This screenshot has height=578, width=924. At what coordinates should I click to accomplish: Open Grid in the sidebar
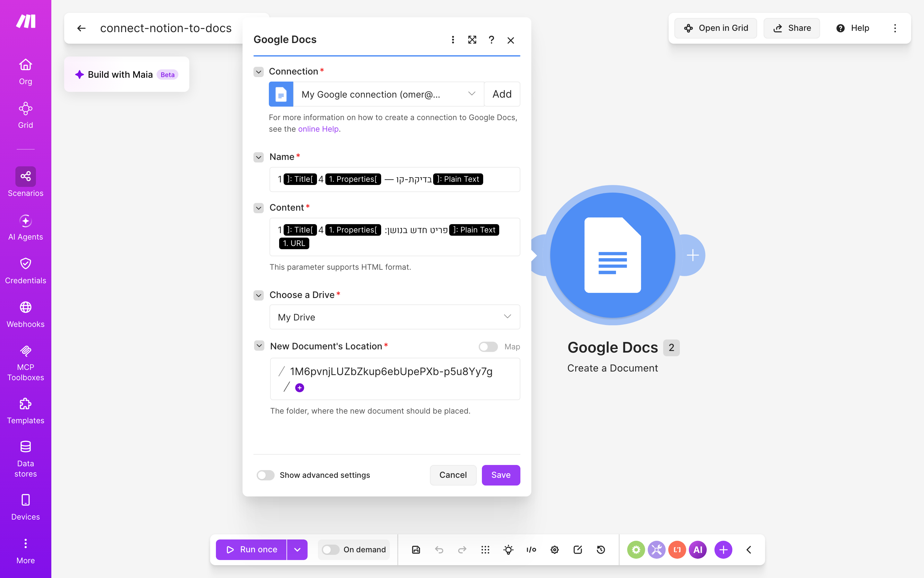point(26,115)
